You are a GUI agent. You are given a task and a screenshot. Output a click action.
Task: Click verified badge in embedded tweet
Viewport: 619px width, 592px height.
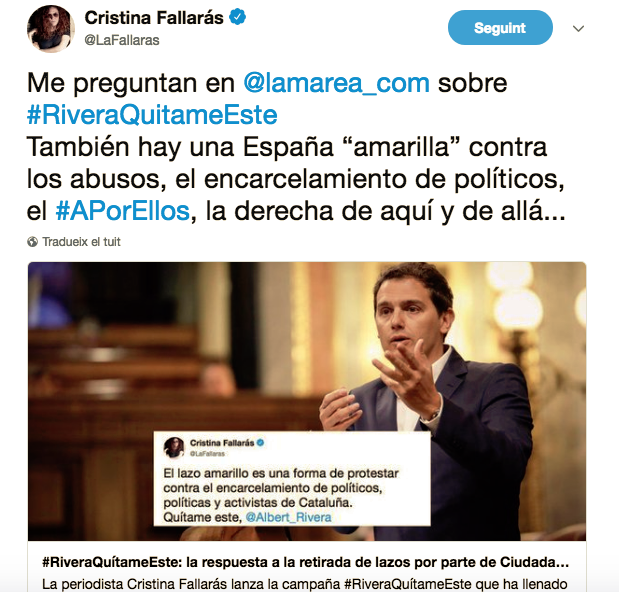click(x=260, y=443)
